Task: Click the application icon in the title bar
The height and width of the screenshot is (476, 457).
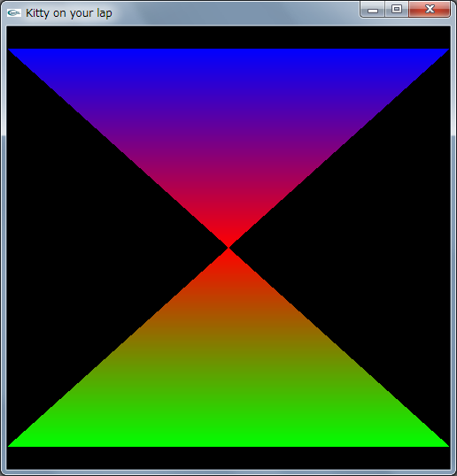Action: (14, 12)
